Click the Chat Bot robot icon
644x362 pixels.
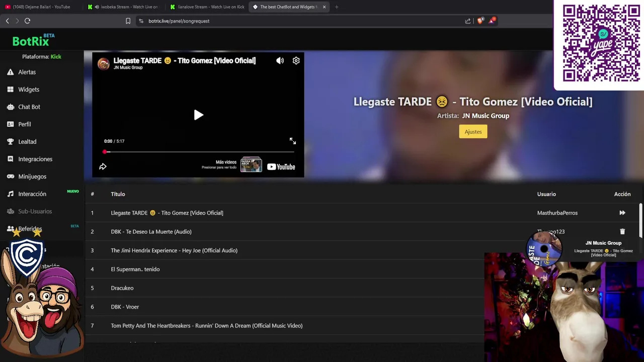[x=10, y=107]
